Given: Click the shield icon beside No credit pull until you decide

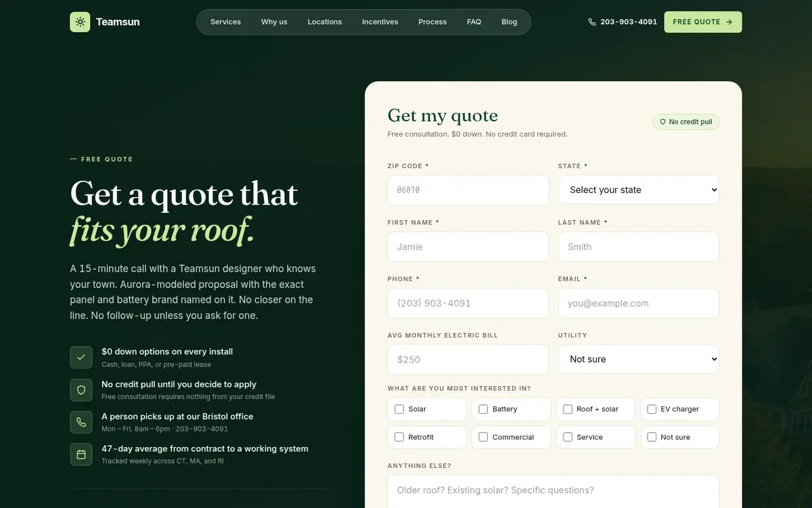Looking at the screenshot, I should tap(81, 389).
